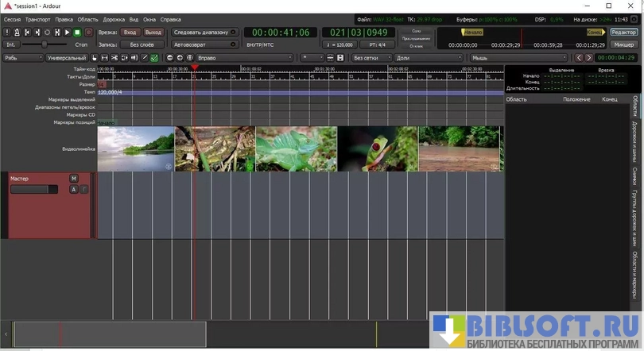Open the 'Транспорт' menu
The image size is (644, 351).
pyautogui.click(x=37, y=17)
